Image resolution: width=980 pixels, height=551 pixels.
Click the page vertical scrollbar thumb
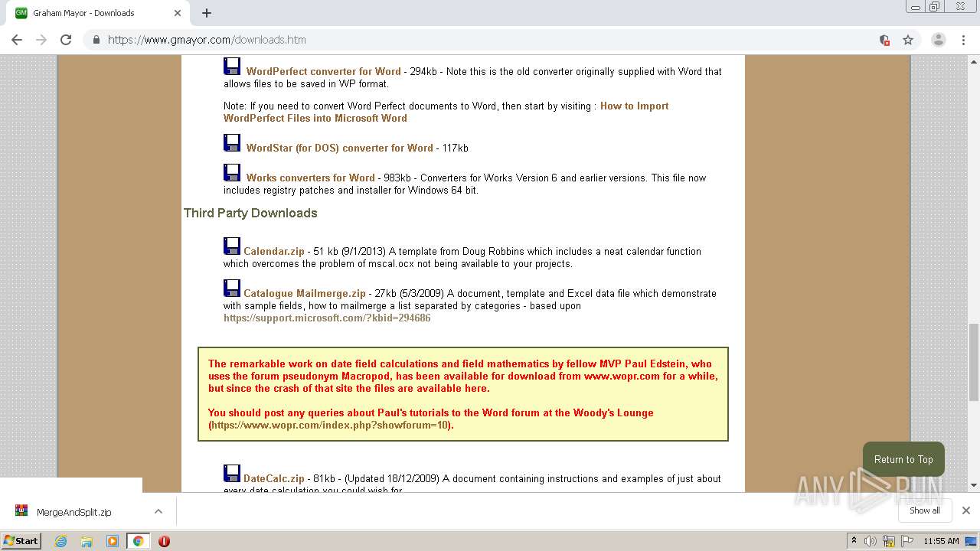pos(974,362)
